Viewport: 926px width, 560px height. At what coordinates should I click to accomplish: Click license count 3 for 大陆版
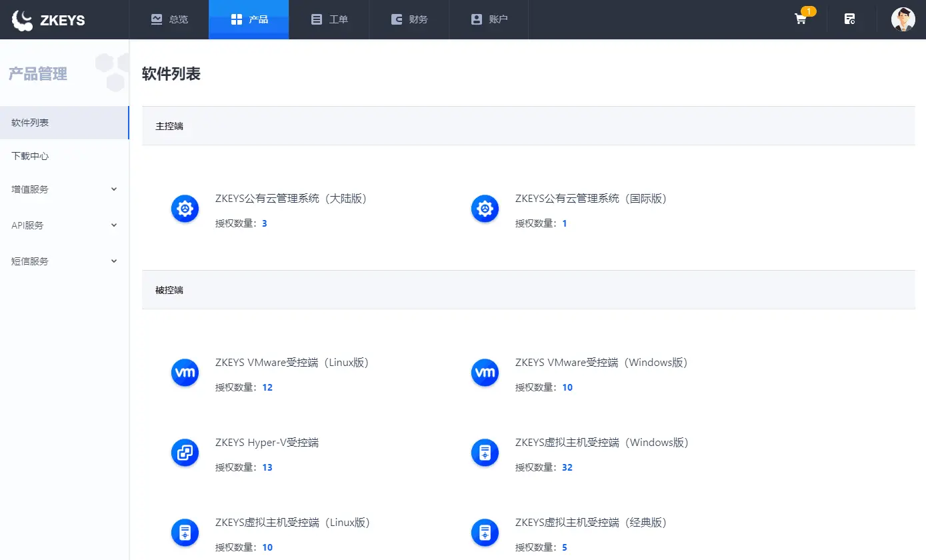265,223
